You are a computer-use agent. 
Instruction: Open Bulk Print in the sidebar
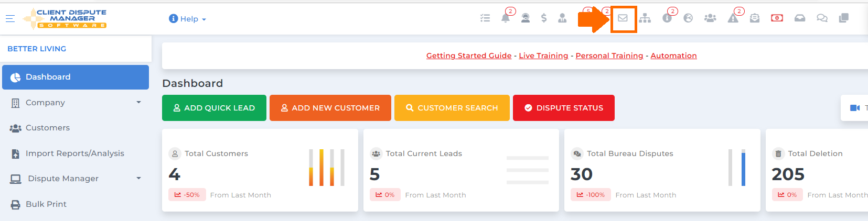pyautogui.click(x=76, y=204)
